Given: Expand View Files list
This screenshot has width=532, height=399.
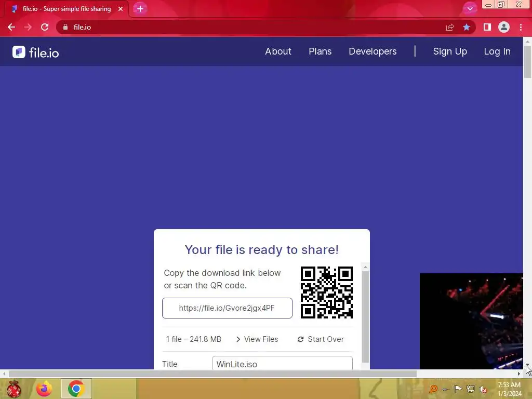Looking at the screenshot, I should [x=257, y=339].
